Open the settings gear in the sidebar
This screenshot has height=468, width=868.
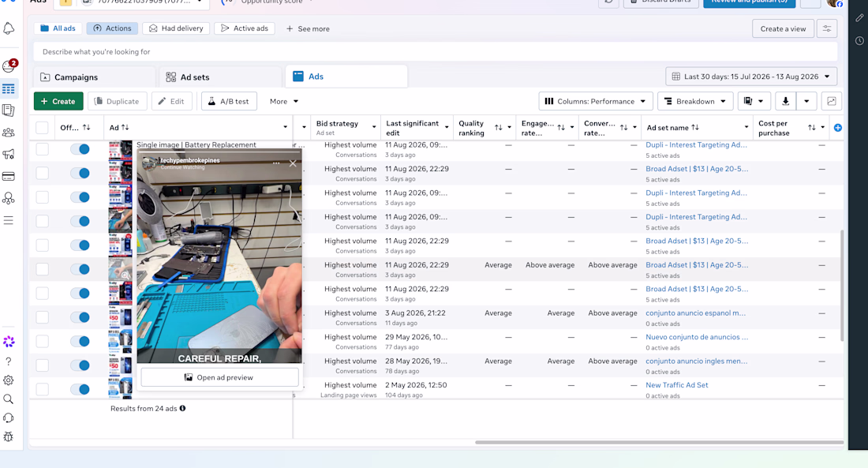coord(9,380)
